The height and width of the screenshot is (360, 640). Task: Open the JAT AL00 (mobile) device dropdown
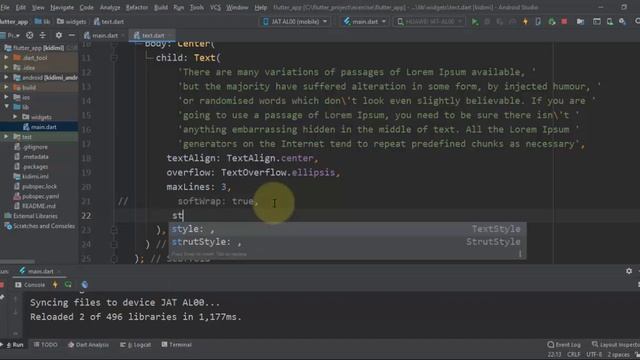pyautogui.click(x=295, y=22)
